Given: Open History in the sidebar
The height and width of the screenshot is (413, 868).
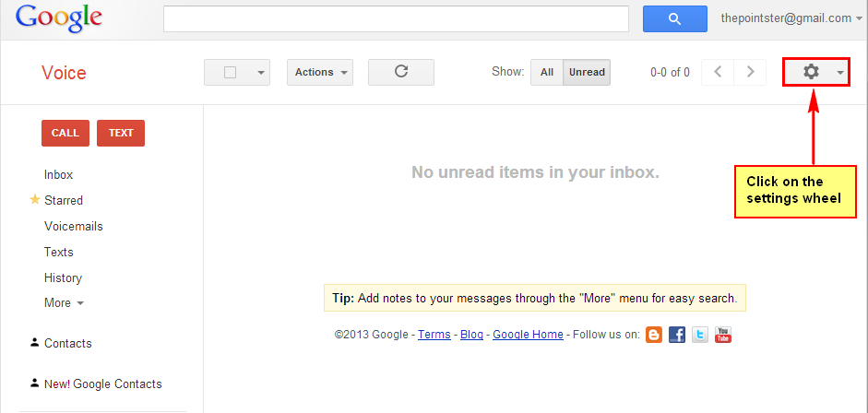Looking at the screenshot, I should 63,277.
